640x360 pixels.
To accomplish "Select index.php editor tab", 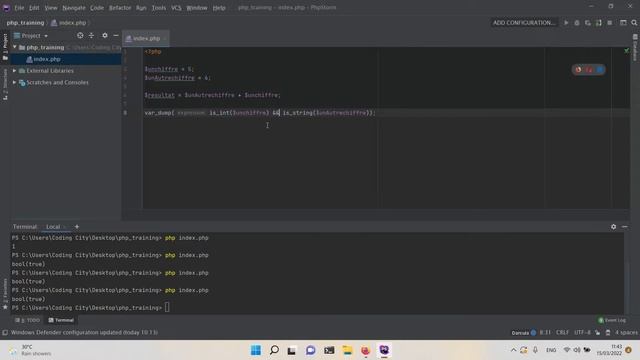I will coord(146,38).
